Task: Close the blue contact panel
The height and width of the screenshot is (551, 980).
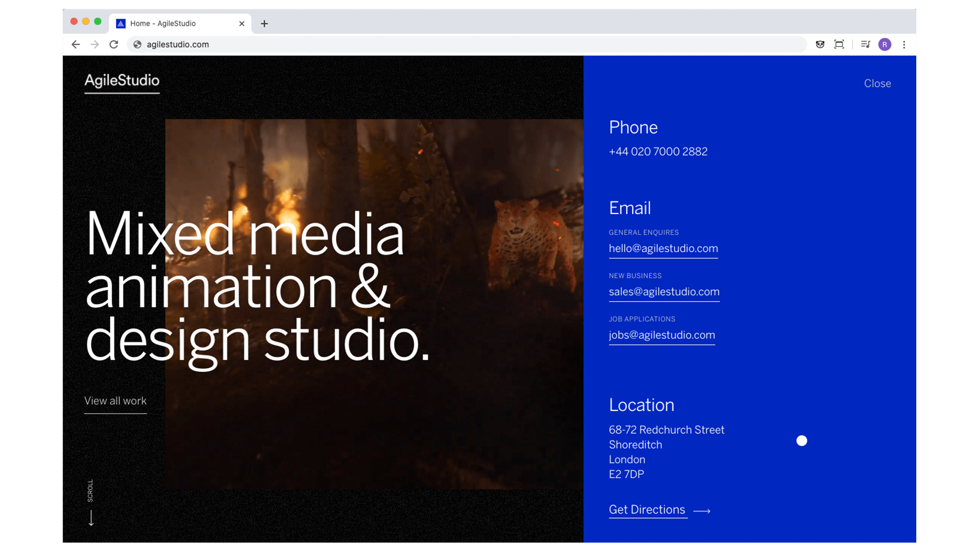Action: point(877,83)
